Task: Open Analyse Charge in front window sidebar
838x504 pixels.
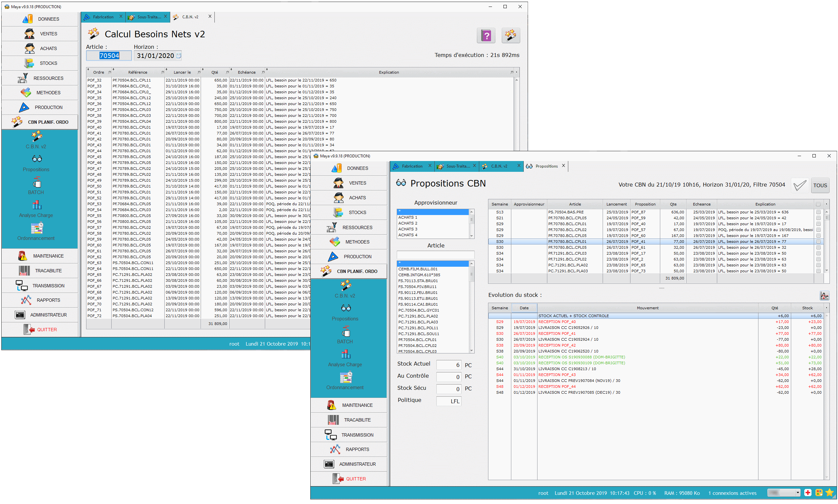Action: (345, 358)
